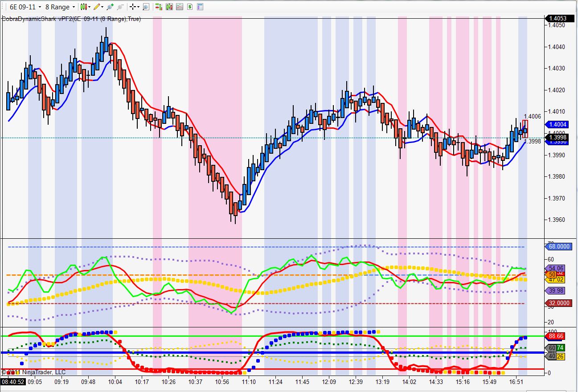Click the blue 68.0000 upper level marker
Viewport: 578px width, 392px height.
558,246
